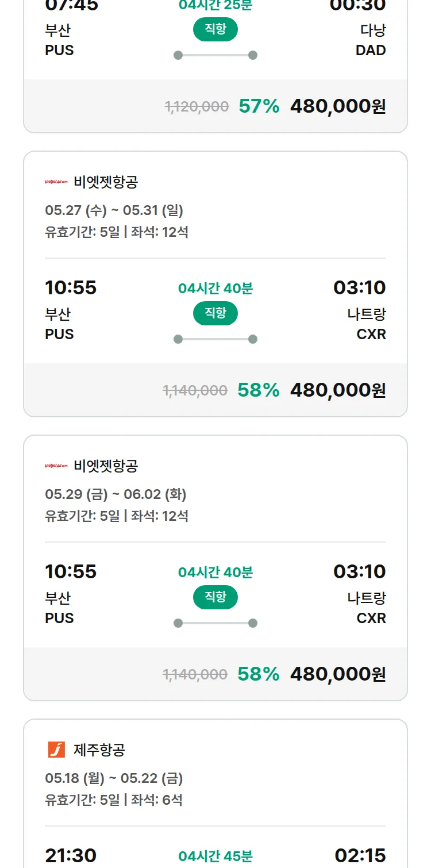Click the struck-through 1,120,000 original price

point(197,106)
